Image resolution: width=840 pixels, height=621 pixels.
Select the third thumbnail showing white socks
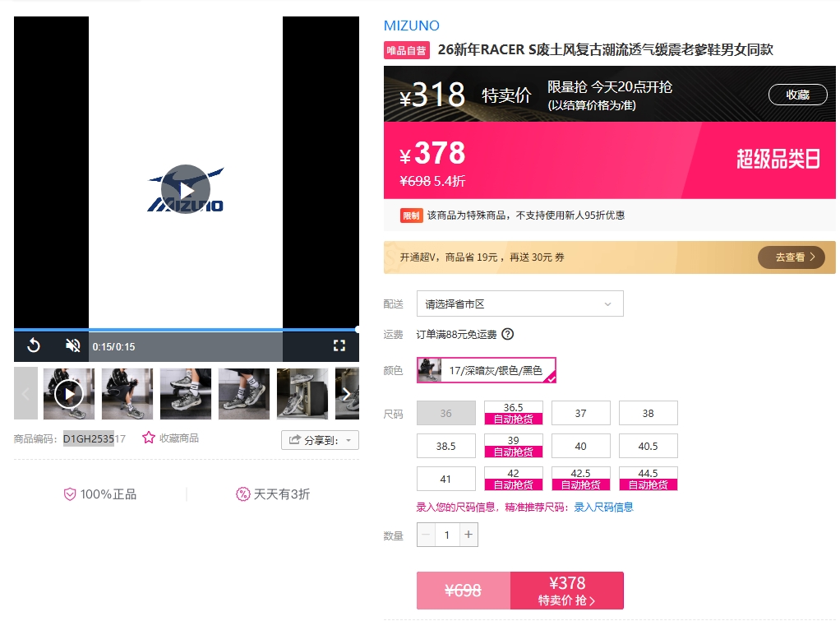point(186,394)
